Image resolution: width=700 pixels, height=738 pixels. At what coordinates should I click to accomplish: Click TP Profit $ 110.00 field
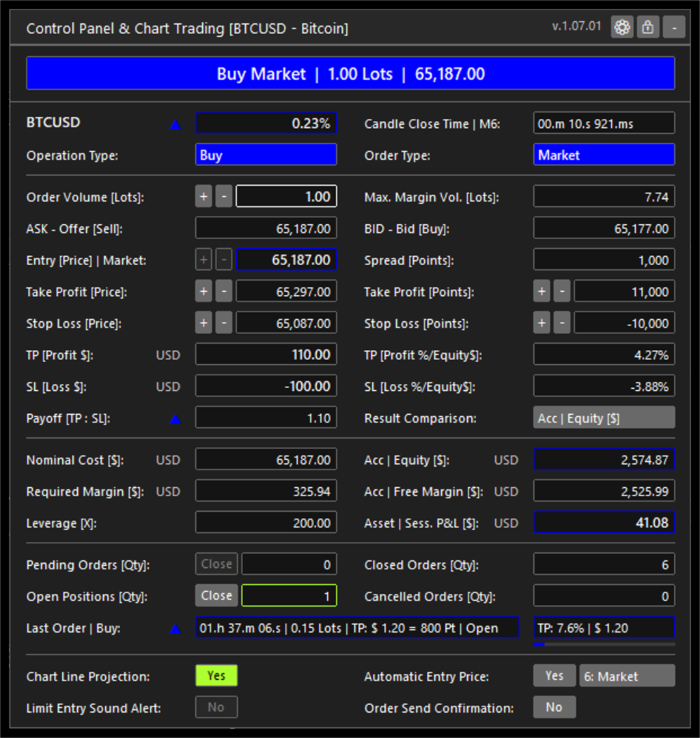pos(266,355)
